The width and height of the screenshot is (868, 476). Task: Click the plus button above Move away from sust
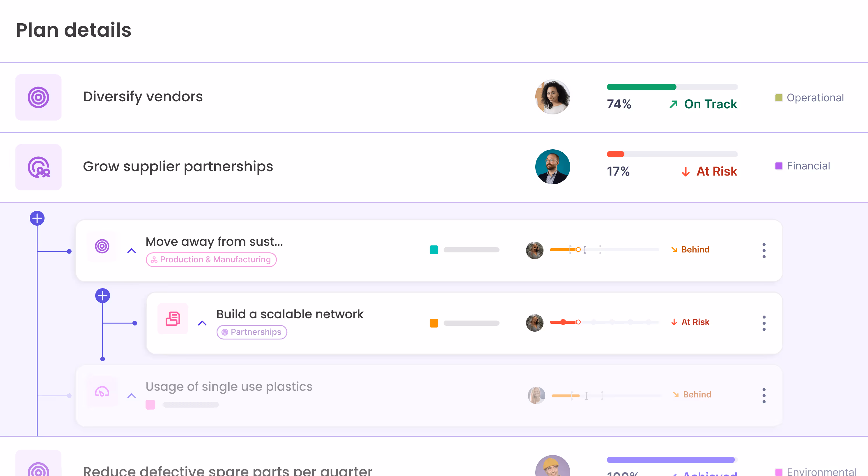click(37, 218)
